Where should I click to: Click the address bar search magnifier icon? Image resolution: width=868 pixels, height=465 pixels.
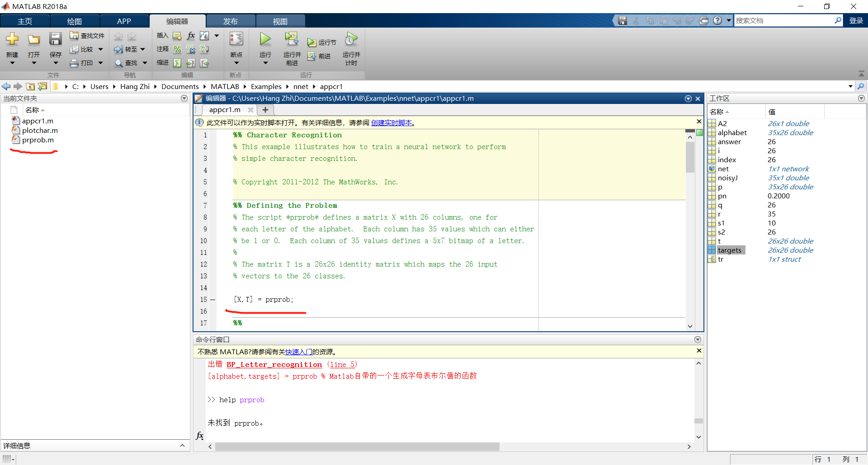(861, 86)
